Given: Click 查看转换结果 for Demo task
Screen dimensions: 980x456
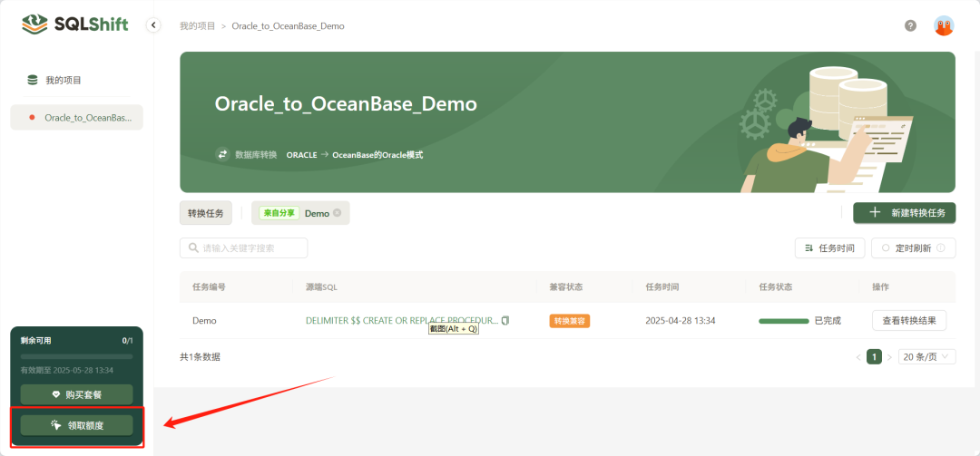Looking at the screenshot, I should click(x=908, y=320).
